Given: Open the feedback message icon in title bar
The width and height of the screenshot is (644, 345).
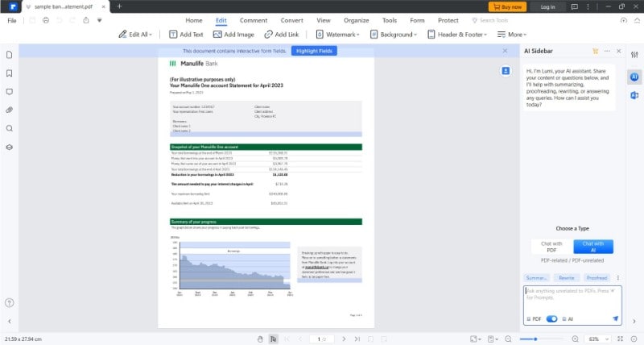Looking at the screenshot, I should [575, 6].
